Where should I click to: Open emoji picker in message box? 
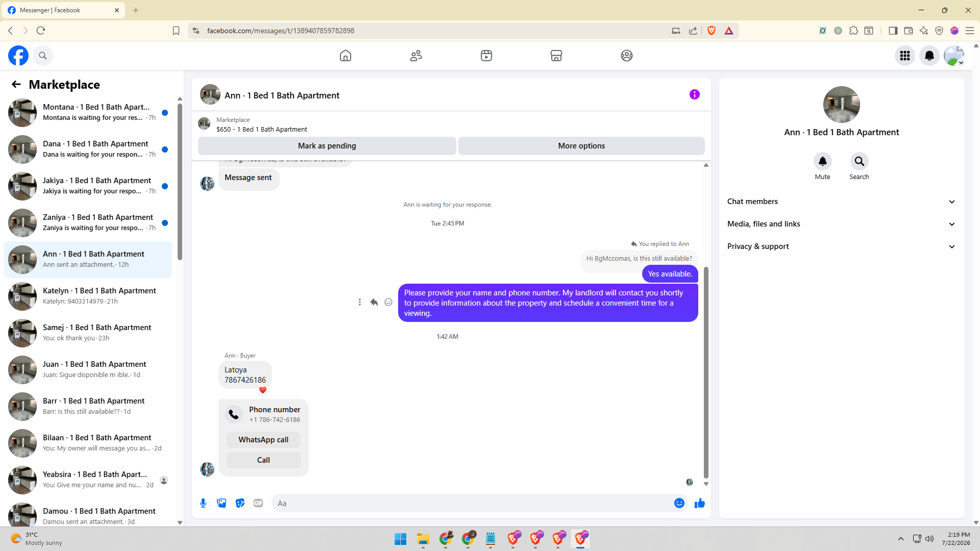[x=679, y=503]
